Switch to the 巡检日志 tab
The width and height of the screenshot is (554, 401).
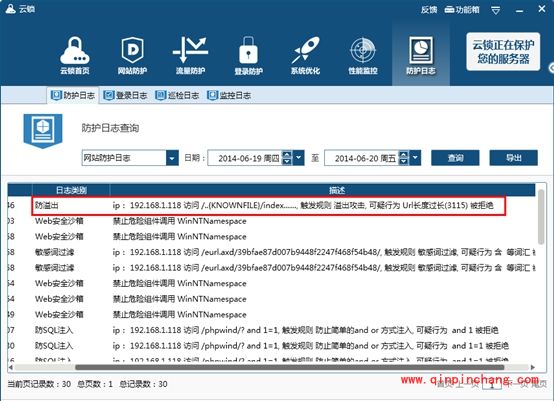[177, 95]
